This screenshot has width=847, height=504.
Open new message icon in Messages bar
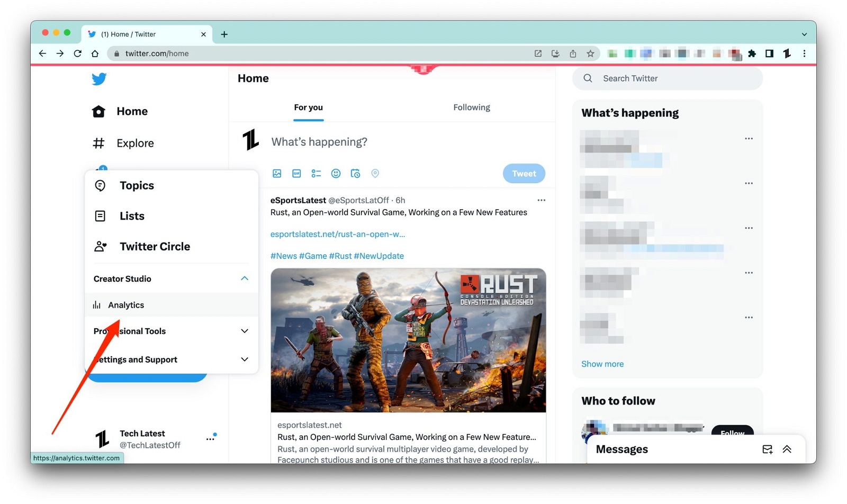[x=767, y=449]
